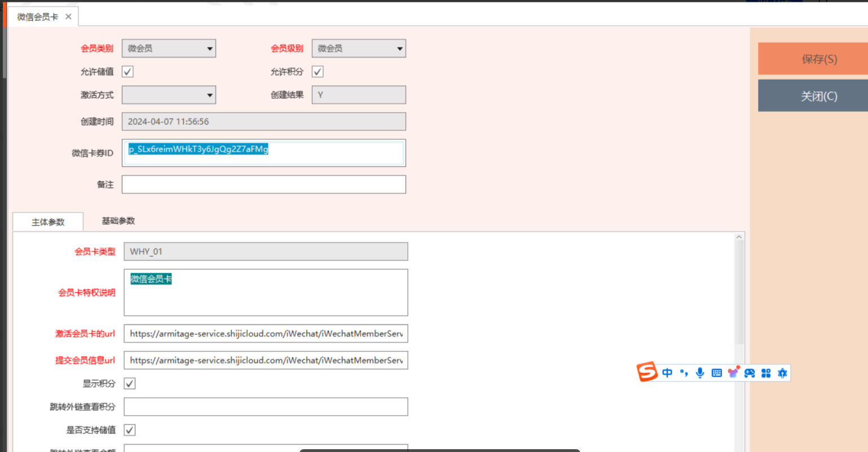The image size is (868, 452).
Task: Open Sogou skin shop shirt icon
Action: (x=733, y=372)
